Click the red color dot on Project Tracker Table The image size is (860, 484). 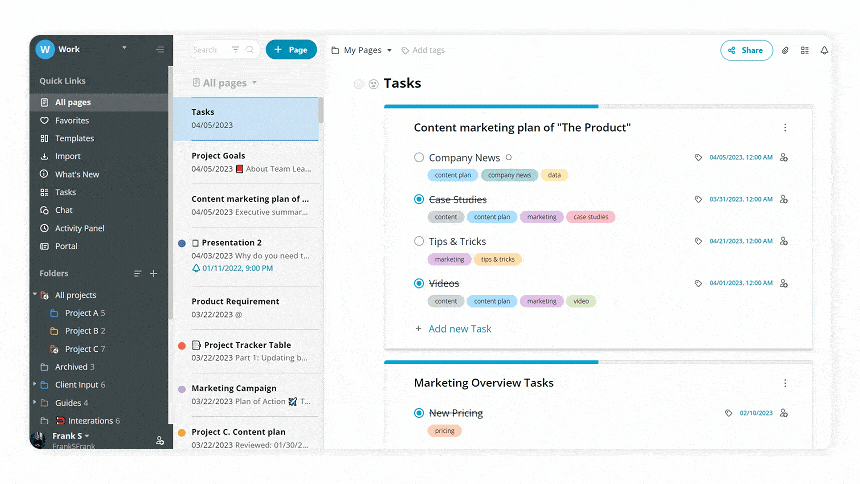[x=182, y=346]
